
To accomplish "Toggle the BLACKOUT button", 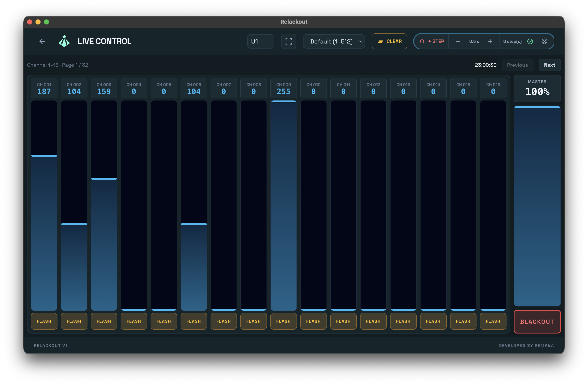I will (x=537, y=321).
